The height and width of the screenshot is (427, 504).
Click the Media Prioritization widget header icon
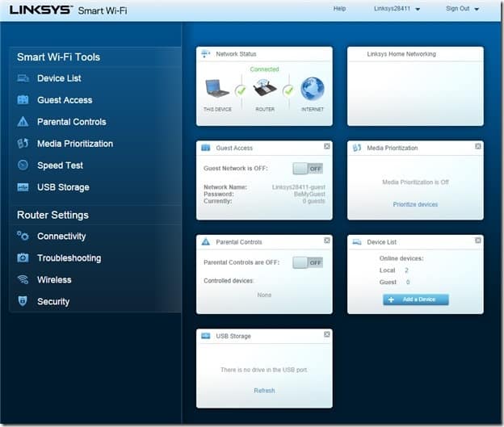[x=357, y=148]
